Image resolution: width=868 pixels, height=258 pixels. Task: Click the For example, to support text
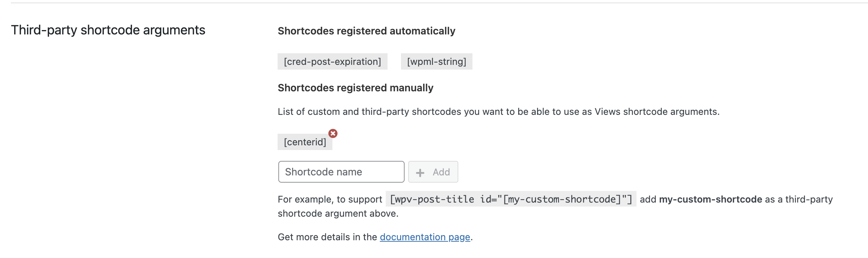330,199
